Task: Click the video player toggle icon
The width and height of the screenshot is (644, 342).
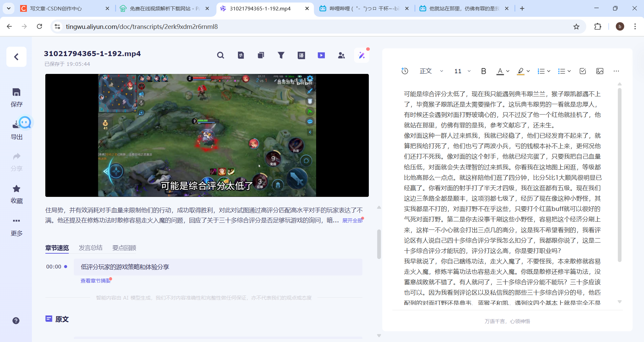Action: coord(321,55)
